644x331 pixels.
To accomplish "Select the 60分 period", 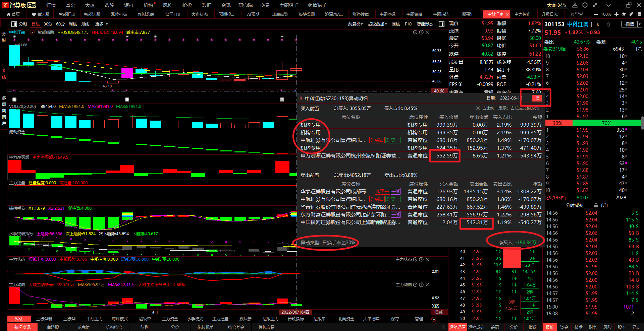I will click(60, 24).
